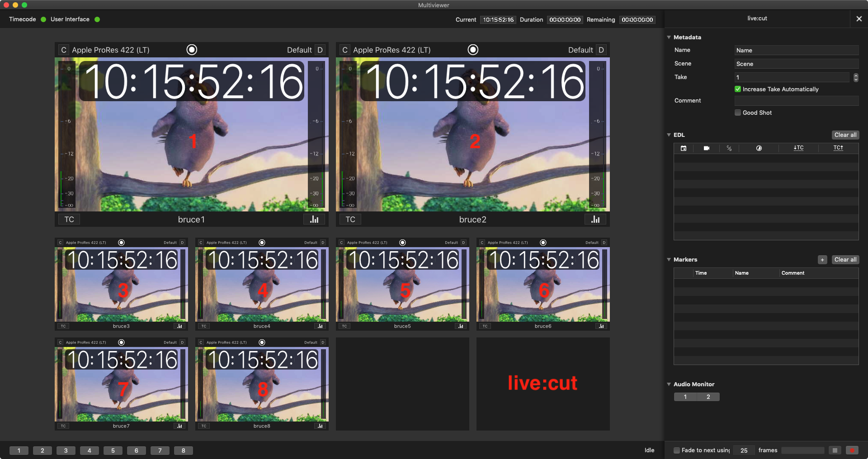Open the audio meter icon on bruce7
Screen dimensions: 868x459
coord(179,426)
